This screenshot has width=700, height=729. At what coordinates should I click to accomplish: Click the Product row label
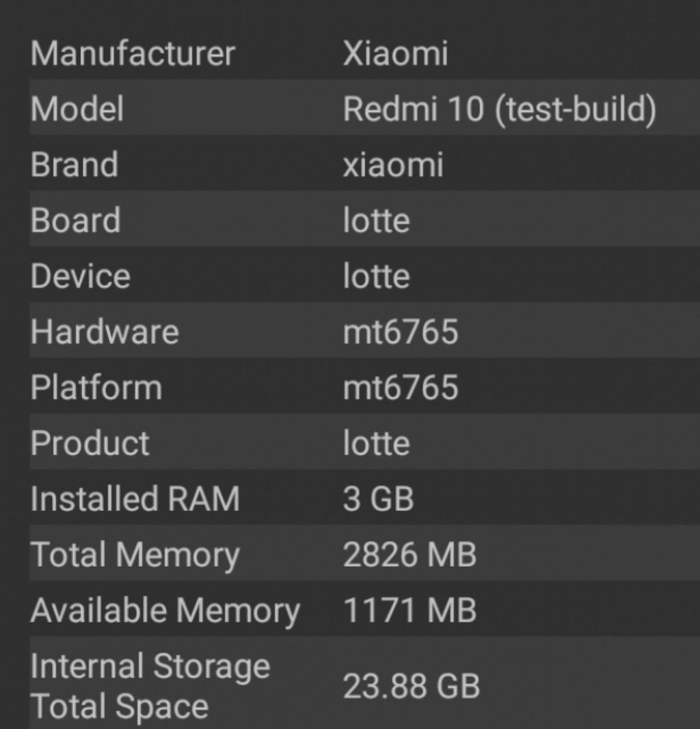point(90,443)
